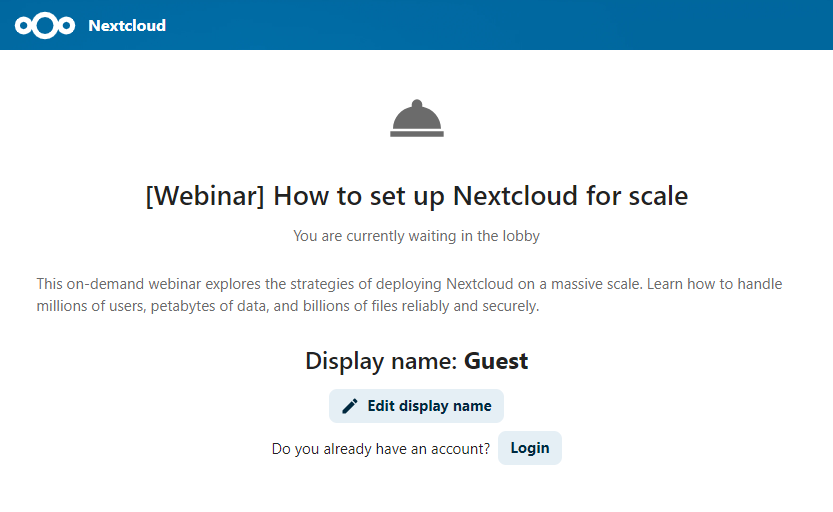This screenshot has height=512, width=833.
Task: Click the Nextcloud text in the header
Action: (x=127, y=25)
